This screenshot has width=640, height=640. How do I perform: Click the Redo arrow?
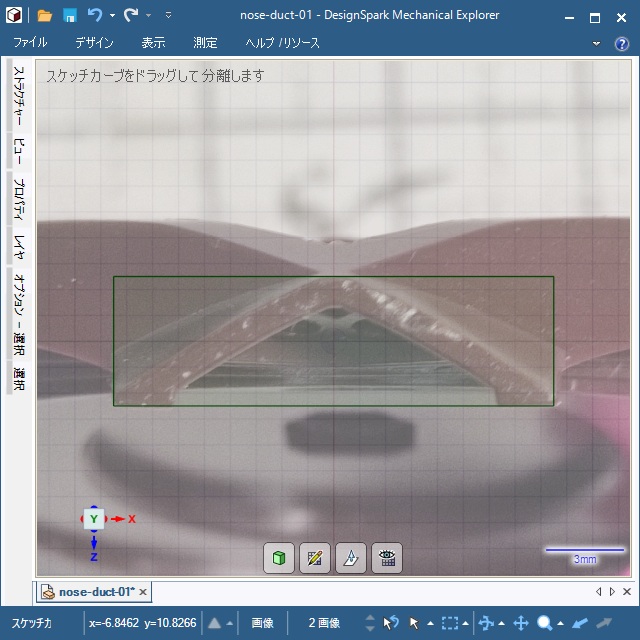(x=131, y=16)
